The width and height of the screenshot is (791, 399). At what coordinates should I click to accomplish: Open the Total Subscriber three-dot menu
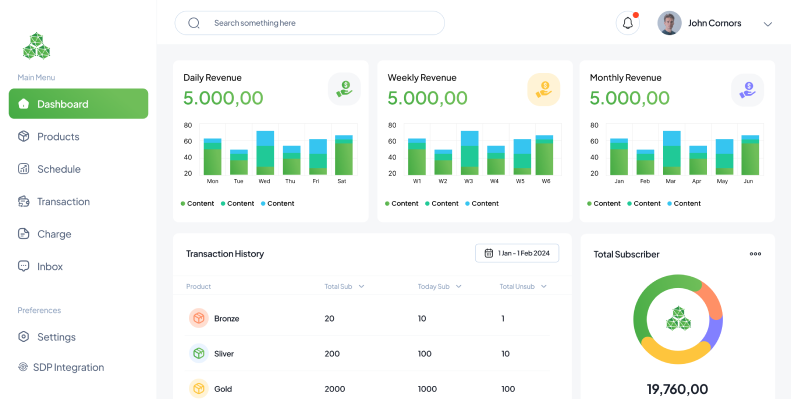click(x=755, y=254)
